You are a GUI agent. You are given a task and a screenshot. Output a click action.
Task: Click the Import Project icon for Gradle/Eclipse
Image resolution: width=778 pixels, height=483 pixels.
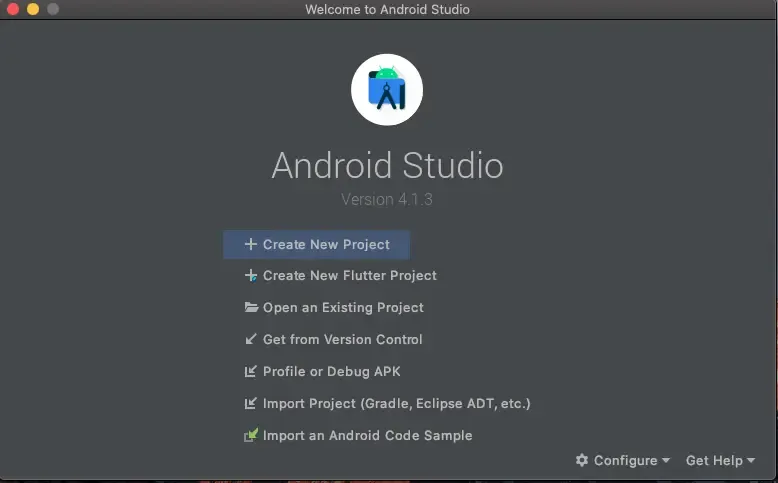click(251, 404)
